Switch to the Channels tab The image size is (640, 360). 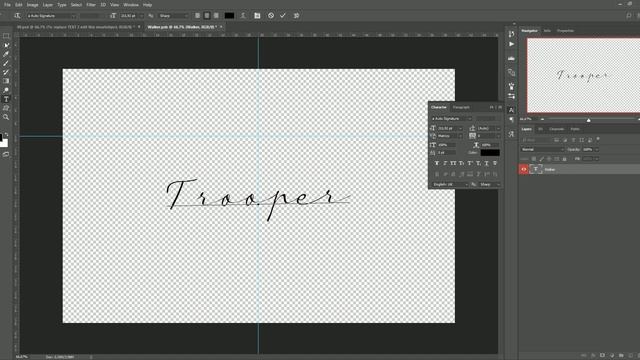coord(556,129)
